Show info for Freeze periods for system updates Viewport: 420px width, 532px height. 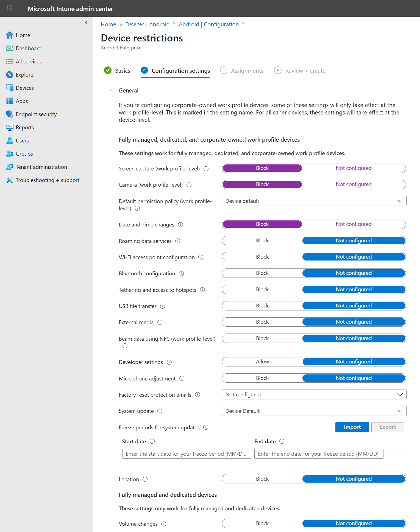coord(206,427)
